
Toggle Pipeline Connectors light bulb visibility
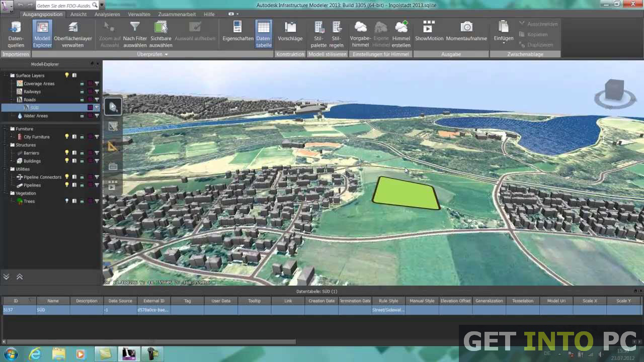pos(66,177)
